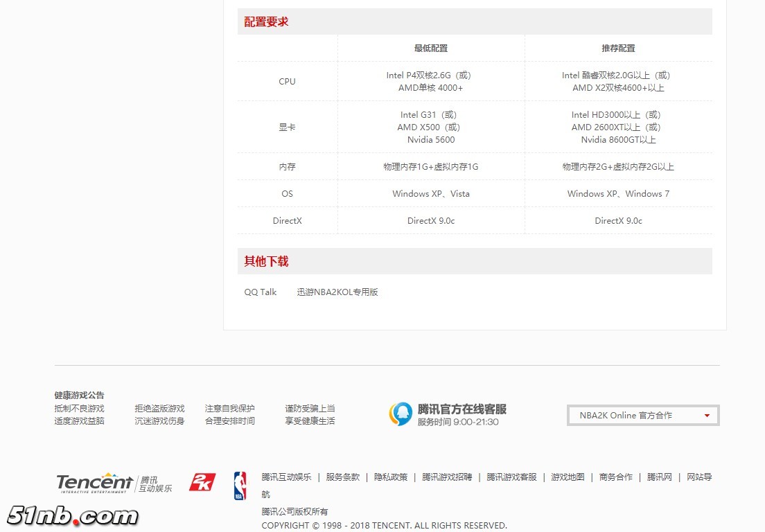Click the 其他下载 section header
The height and width of the screenshot is (532, 765).
[266, 262]
